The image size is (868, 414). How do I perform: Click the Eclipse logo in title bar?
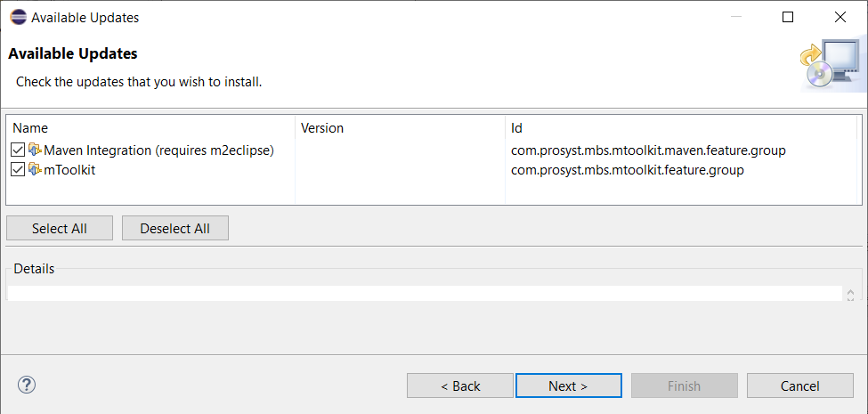pos(18,17)
